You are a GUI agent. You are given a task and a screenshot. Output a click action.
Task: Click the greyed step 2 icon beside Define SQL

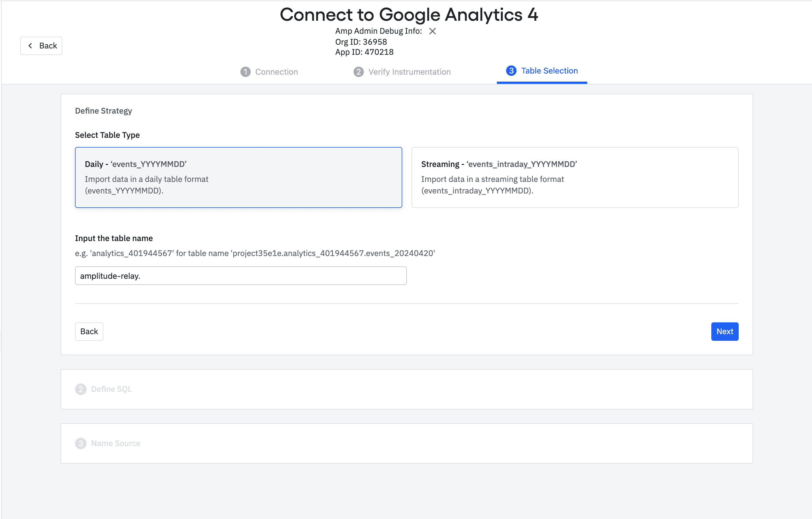click(x=81, y=389)
